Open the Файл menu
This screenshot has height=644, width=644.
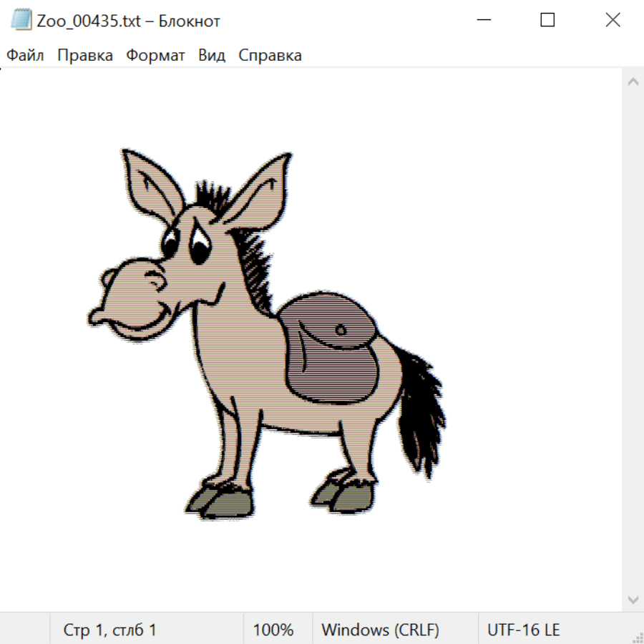tap(26, 56)
